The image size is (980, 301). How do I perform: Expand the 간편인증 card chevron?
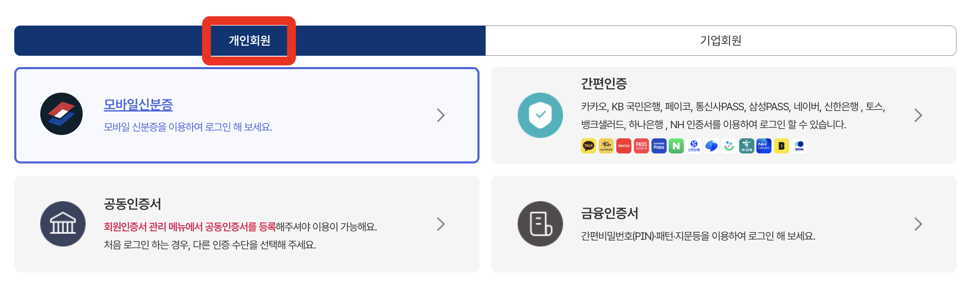point(919,115)
